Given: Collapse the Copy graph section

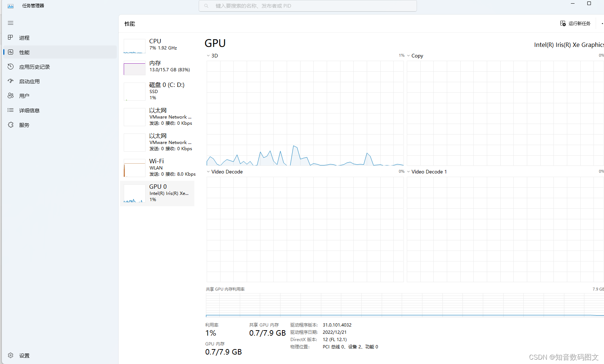Looking at the screenshot, I should point(409,56).
